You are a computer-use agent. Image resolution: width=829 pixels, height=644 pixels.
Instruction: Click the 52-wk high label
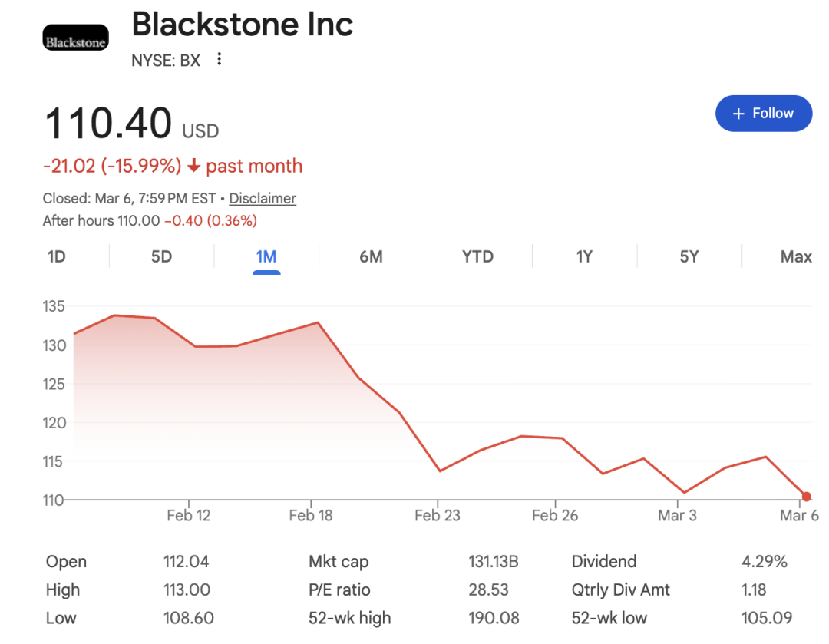350,617
